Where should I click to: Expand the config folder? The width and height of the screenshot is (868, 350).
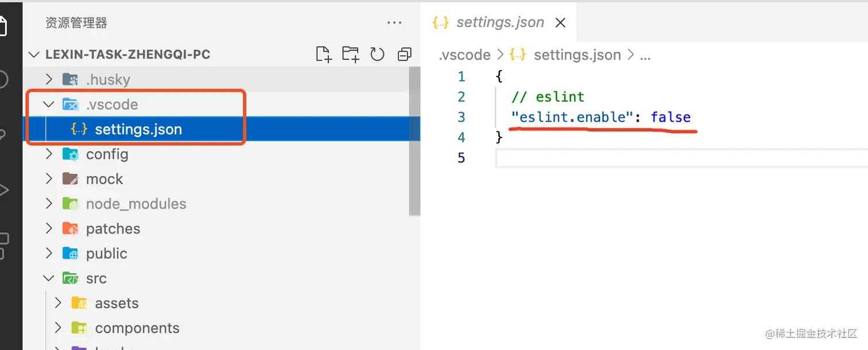pyautogui.click(x=49, y=154)
